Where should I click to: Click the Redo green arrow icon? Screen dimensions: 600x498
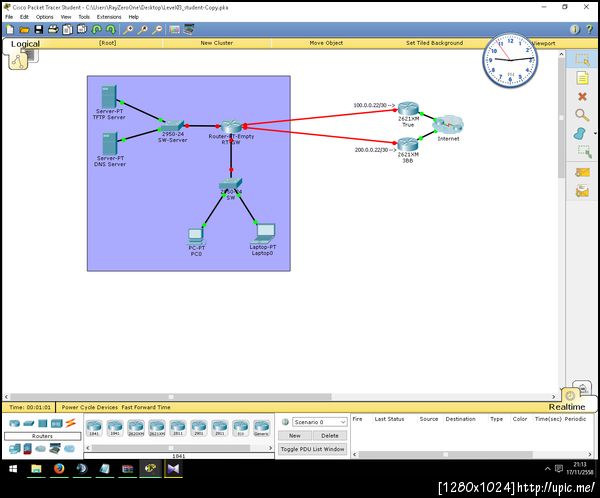point(111,29)
